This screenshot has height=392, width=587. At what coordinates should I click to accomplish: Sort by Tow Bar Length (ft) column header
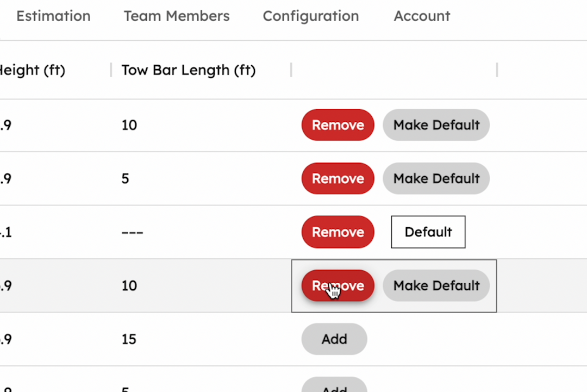point(189,70)
